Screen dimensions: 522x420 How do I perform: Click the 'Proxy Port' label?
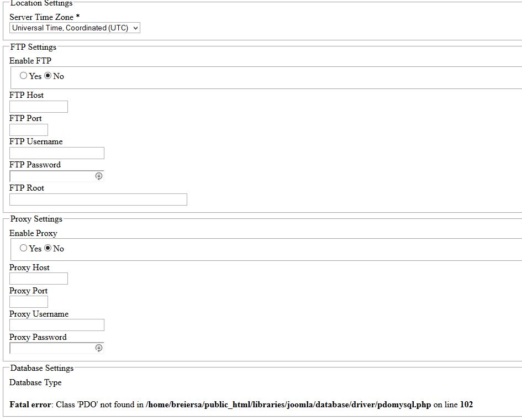pyautogui.click(x=28, y=291)
